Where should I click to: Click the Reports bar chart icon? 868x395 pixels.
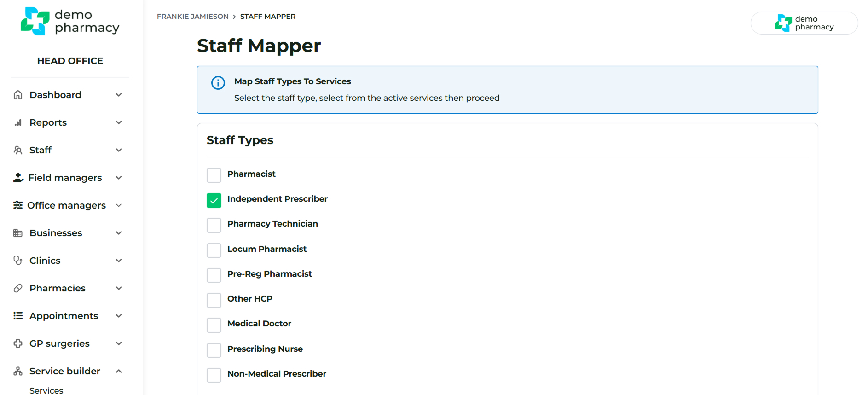click(x=18, y=122)
